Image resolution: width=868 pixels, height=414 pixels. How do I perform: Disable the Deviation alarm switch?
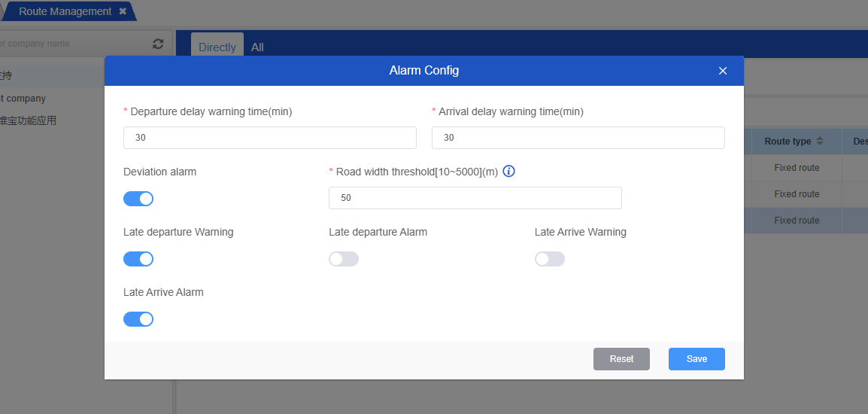click(138, 199)
